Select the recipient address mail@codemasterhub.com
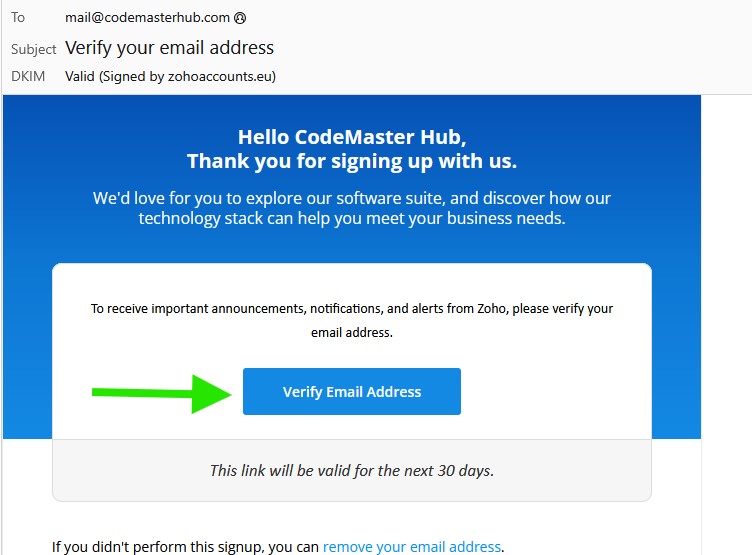This screenshot has height=555, width=752. click(x=147, y=18)
